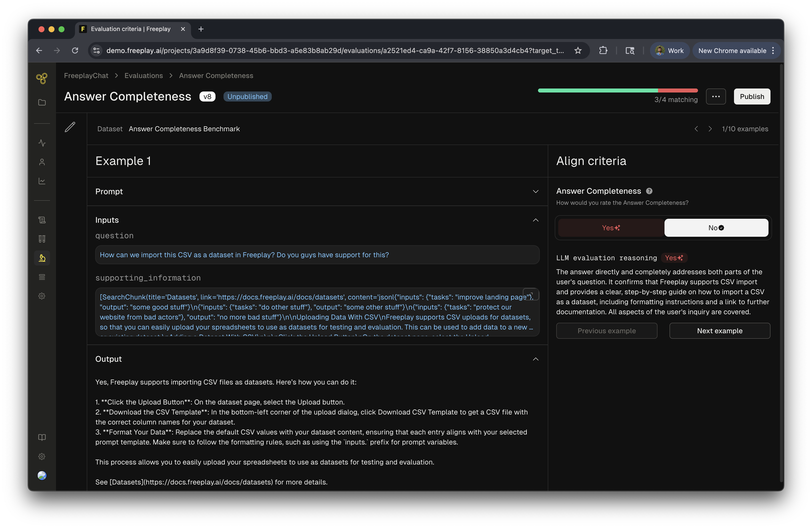812x528 pixels.
Task: Click the line chart analytics sidebar icon
Action: (42, 181)
